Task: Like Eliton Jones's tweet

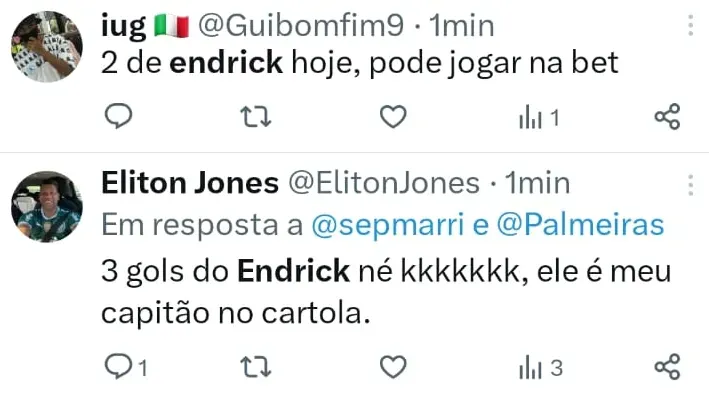Action: pos(393,367)
